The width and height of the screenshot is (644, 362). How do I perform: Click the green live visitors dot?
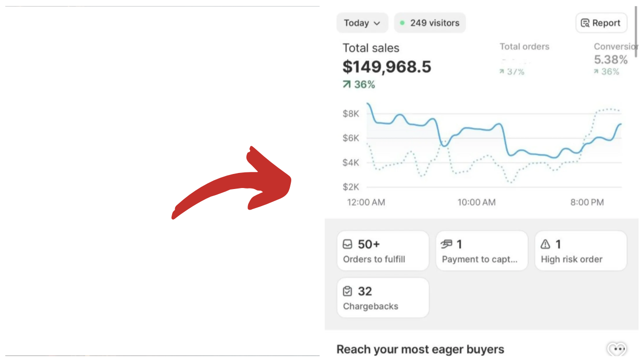click(403, 23)
